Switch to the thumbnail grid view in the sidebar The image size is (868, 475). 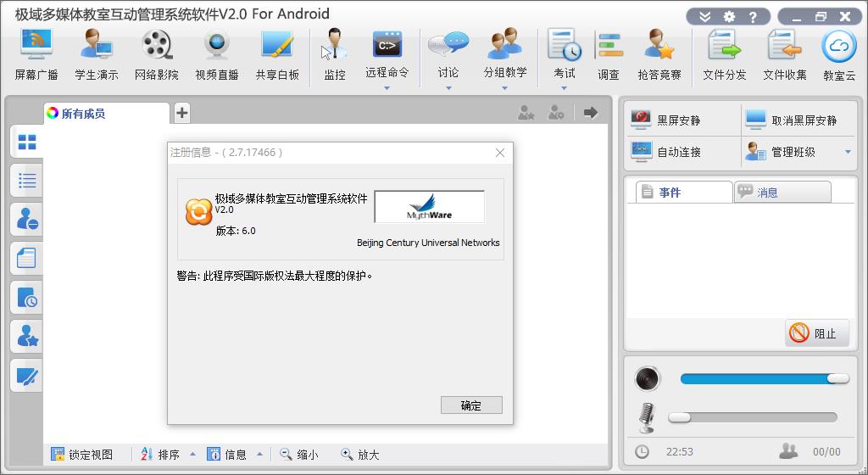coord(26,142)
